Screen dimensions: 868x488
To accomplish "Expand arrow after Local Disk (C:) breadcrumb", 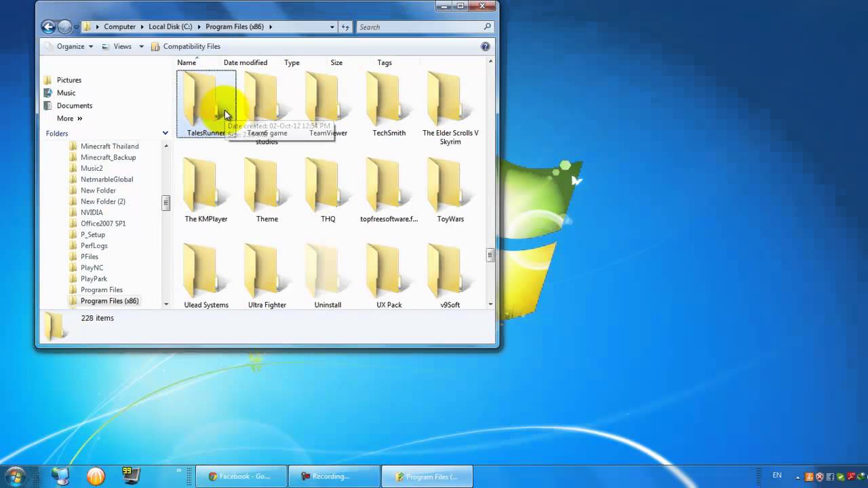I will pyautogui.click(x=199, y=27).
